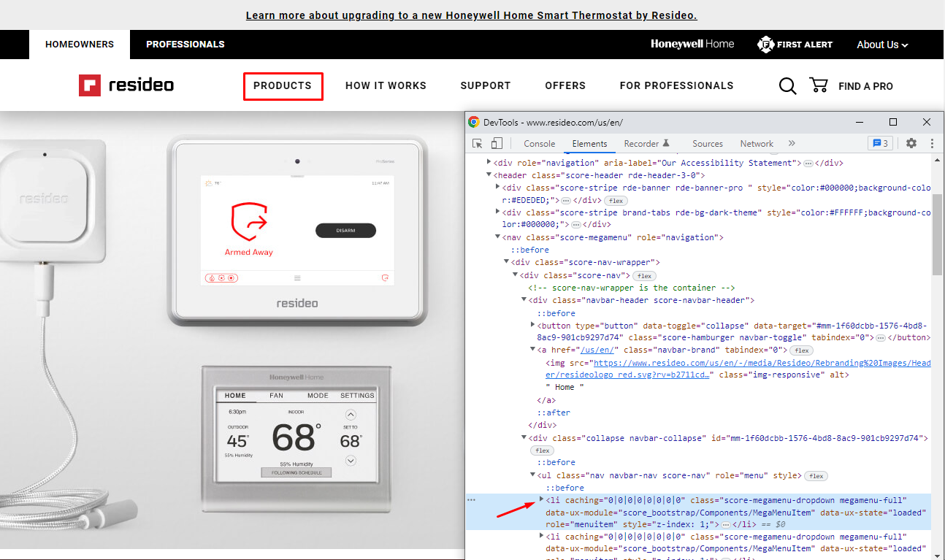Viewport: 945px width, 560px height.
Task: Click flex badge beside score-nav div
Action: 644,276
